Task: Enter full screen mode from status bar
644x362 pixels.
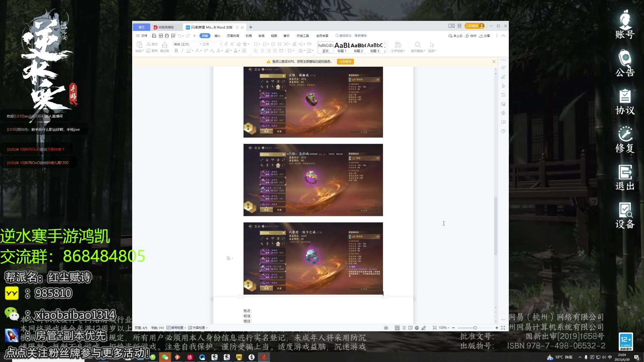Action: 503,328
